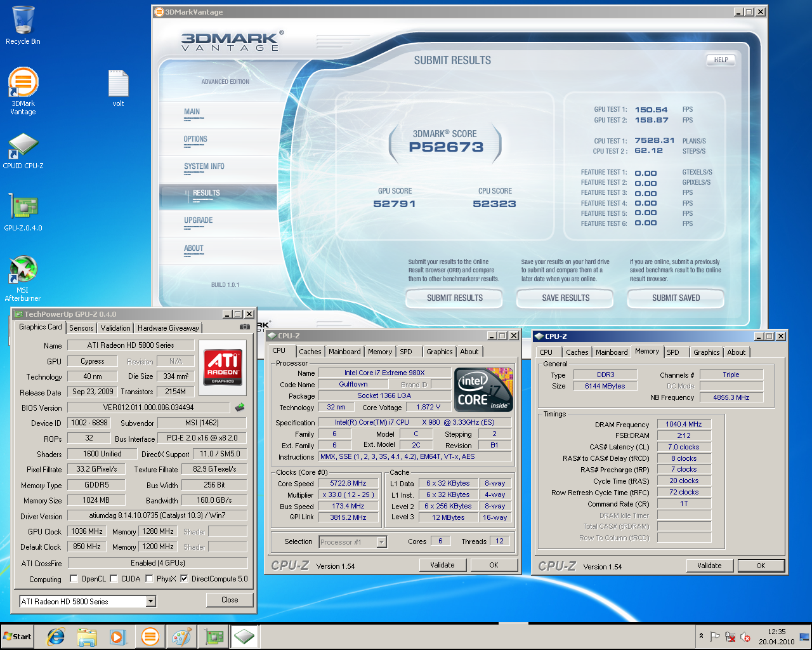Viewport: 812px width, 650px height.
Task: Open the Processor #1 selection dropdown
Action: point(381,541)
